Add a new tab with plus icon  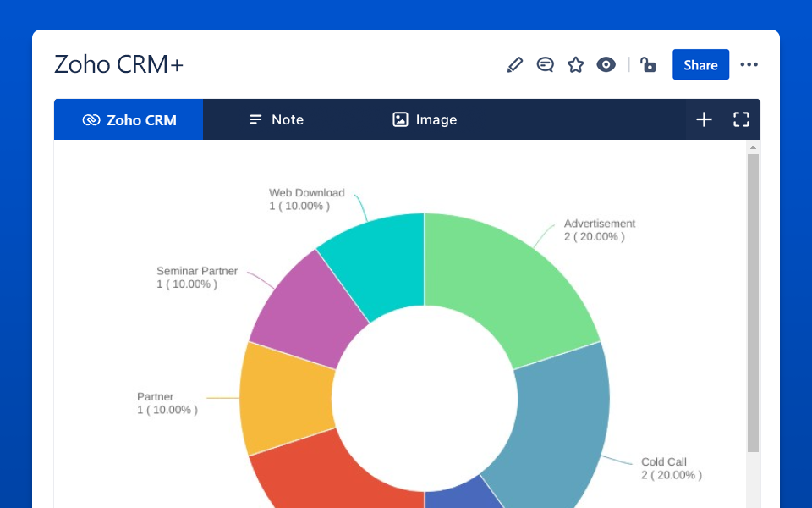[x=704, y=119]
